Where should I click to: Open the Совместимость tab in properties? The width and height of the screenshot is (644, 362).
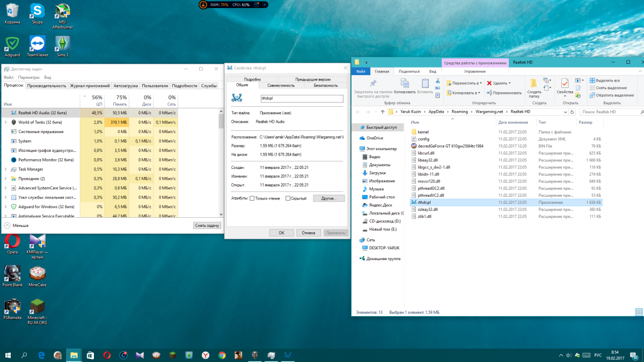point(281,85)
